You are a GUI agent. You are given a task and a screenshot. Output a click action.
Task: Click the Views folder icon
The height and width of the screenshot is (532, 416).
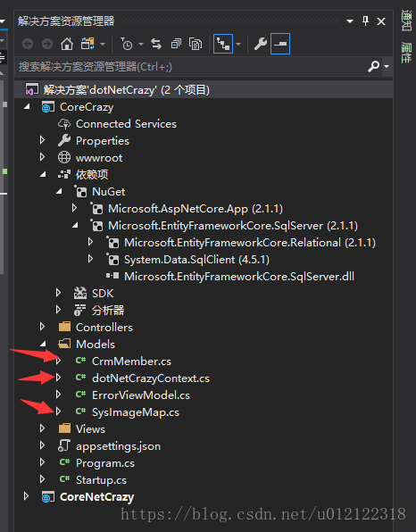pyautogui.click(x=64, y=428)
